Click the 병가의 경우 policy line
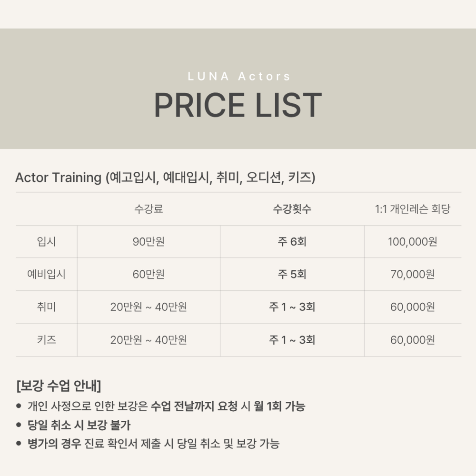 [x=153, y=444]
